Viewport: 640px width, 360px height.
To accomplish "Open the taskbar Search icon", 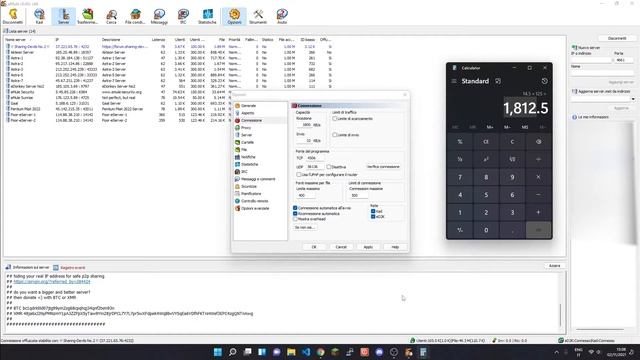I will point(232,352).
